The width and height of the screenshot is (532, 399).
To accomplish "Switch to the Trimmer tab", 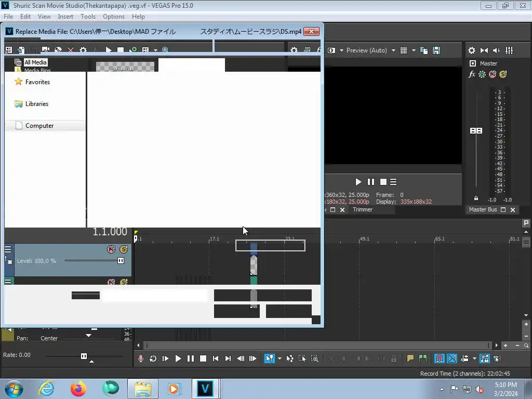I will click(362, 209).
